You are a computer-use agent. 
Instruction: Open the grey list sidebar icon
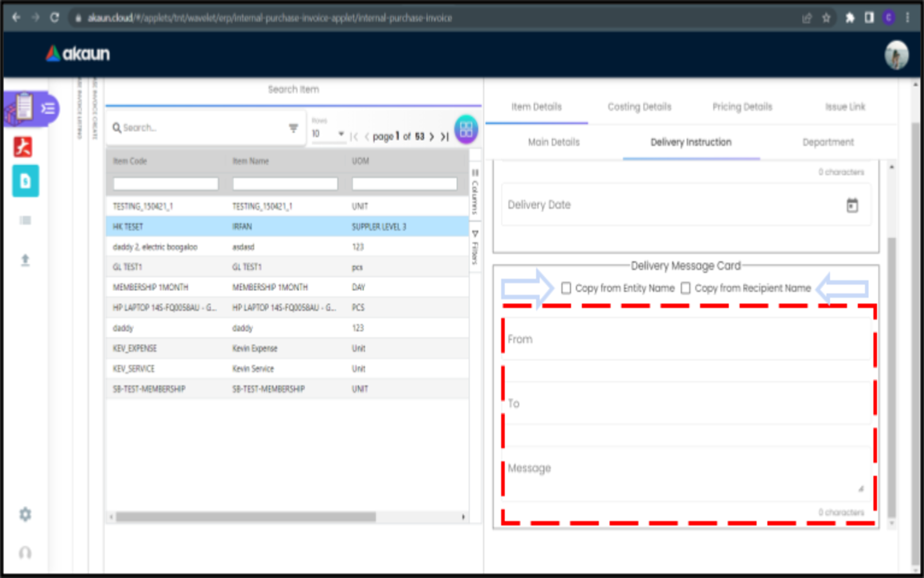pyautogui.click(x=25, y=220)
